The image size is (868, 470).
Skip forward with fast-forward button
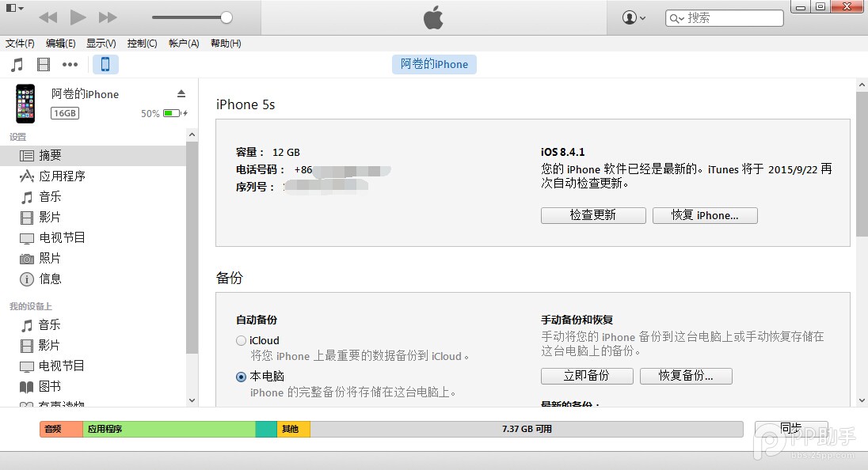click(108, 17)
